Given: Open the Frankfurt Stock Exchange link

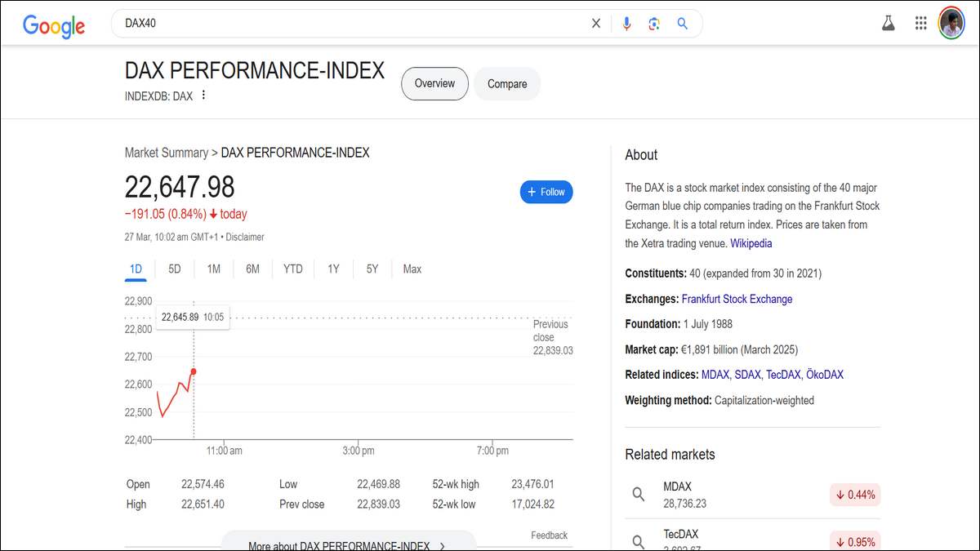Looking at the screenshot, I should 737,299.
